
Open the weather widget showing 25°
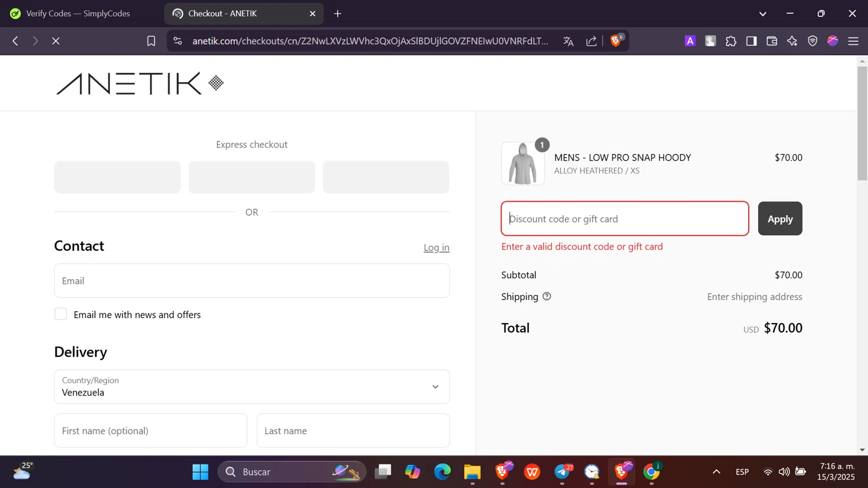[23, 472]
